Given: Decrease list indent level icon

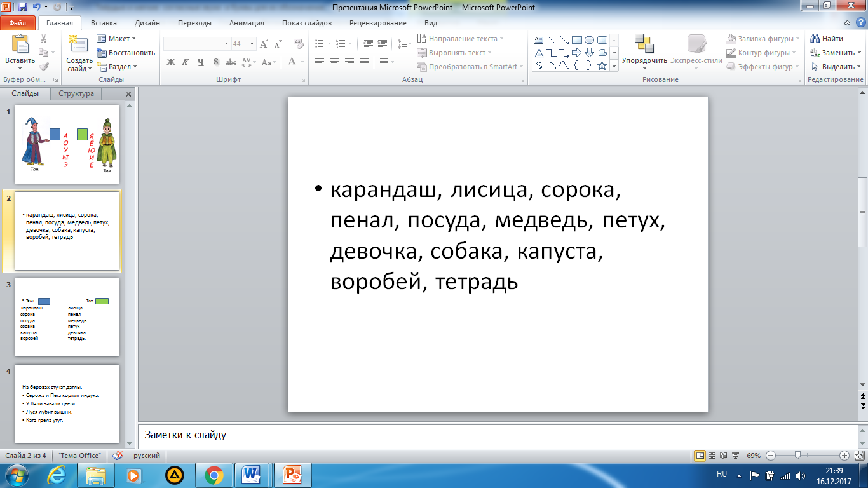Looking at the screenshot, I should (368, 44).
